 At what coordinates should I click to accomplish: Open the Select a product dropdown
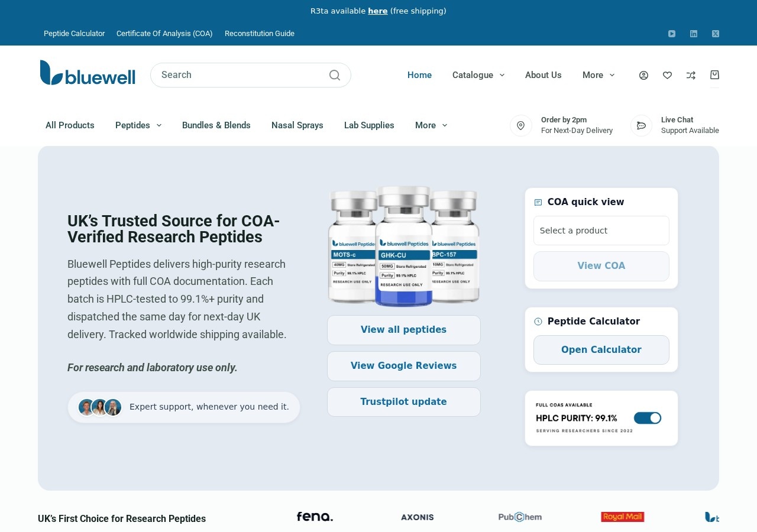point(601,231)
